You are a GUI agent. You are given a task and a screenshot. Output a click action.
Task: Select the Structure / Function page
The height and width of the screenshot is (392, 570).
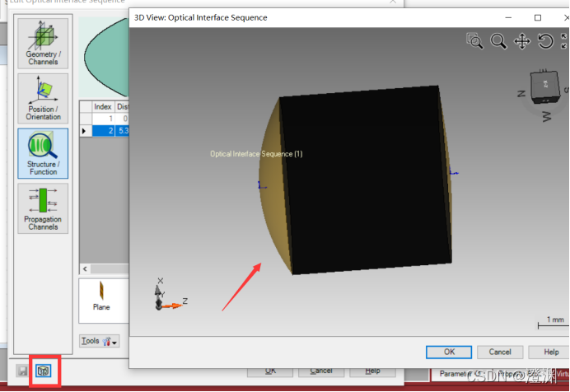click(x=43, y=153)
